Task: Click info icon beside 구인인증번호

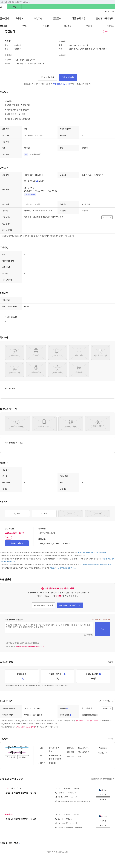Action: click(x=70, y=715)
